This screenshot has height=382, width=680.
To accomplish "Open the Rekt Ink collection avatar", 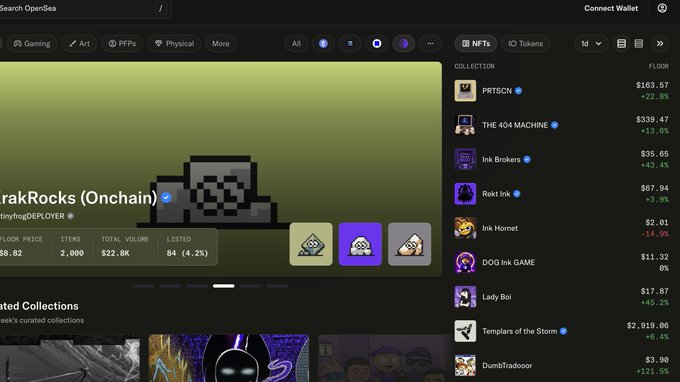I will coord(465,193).
